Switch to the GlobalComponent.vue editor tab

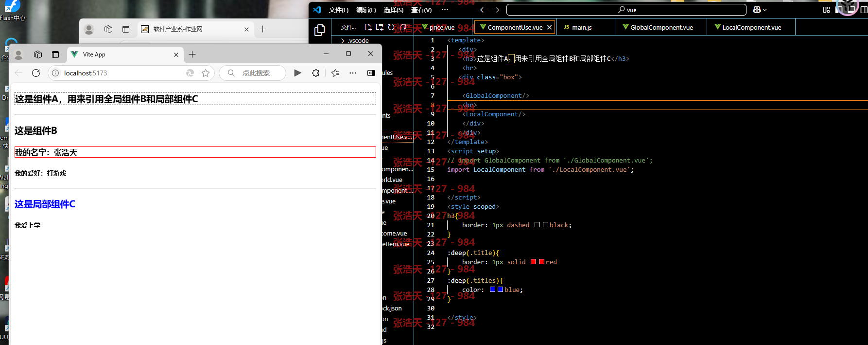point(661,27)
